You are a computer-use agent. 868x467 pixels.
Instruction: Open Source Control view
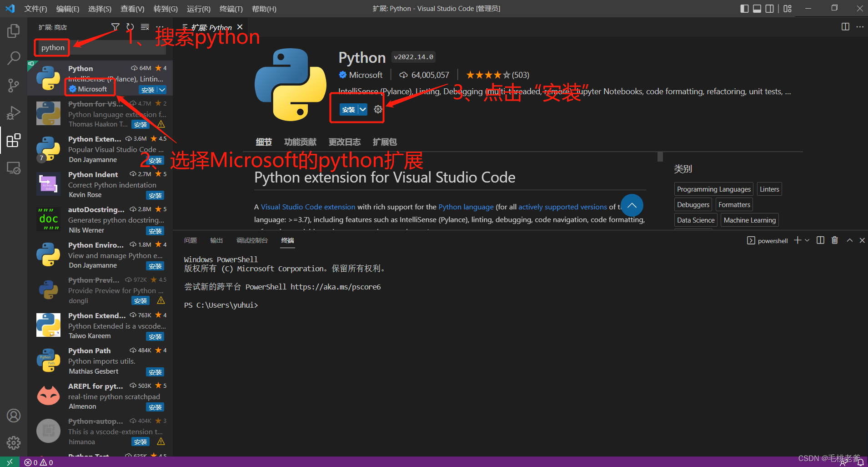[14, 85]
